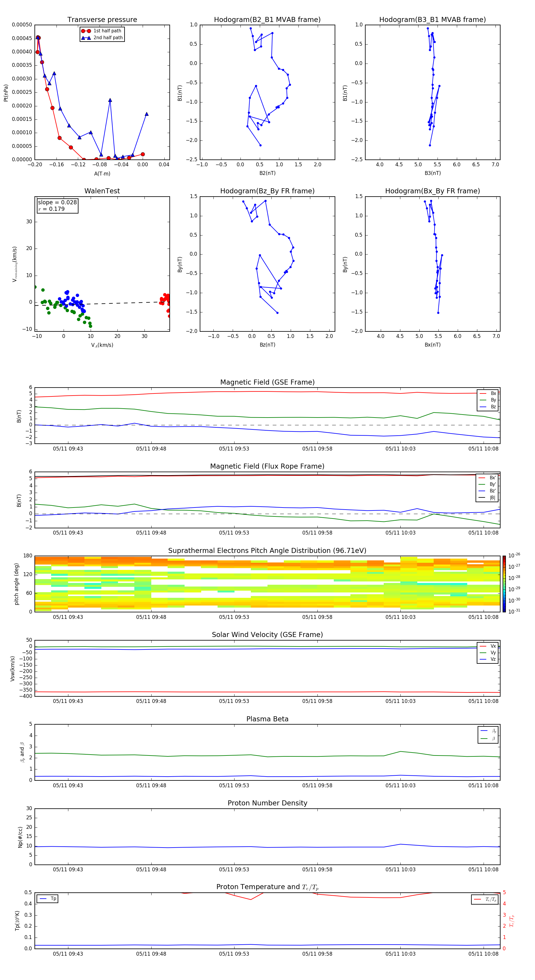
Task: Click the 'Transverse pressure' plot title
Action: point(102,19)
